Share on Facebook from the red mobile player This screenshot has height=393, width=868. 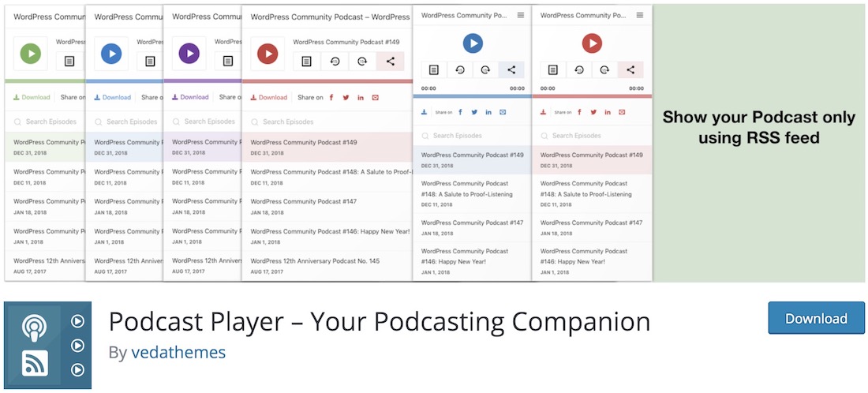pyautogui.click(x=580, y=112)
